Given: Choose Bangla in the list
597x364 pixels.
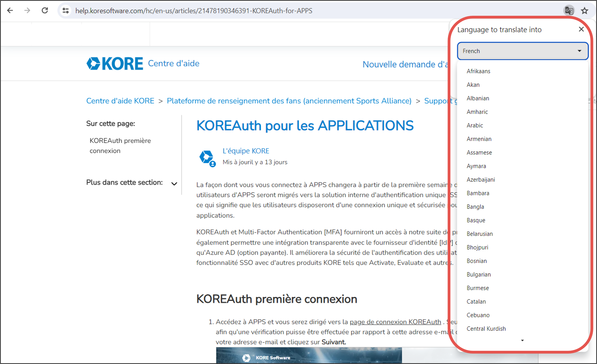Looking at the screenshot, I should pyautogui.click(x=475, y=207).
